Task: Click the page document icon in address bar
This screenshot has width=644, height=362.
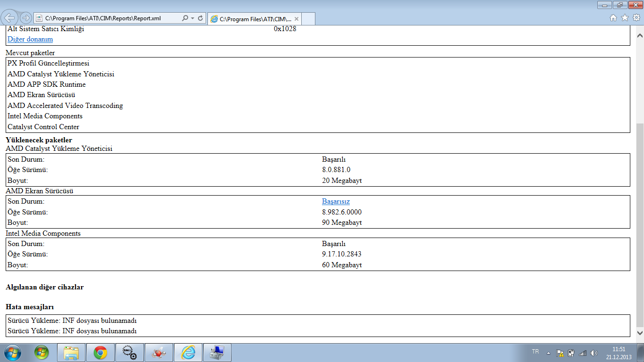Action: click(39, 18)
